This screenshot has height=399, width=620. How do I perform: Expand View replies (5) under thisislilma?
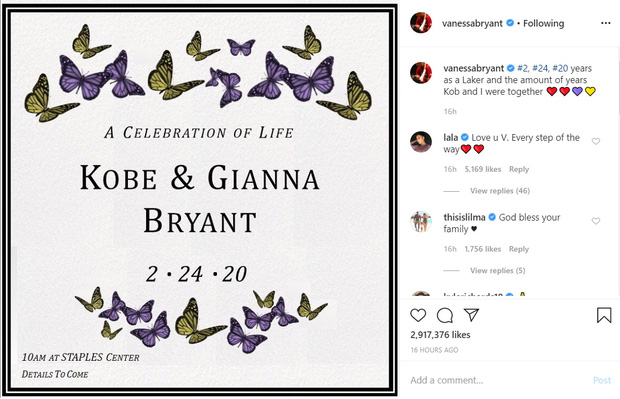(x=497, y=270)
